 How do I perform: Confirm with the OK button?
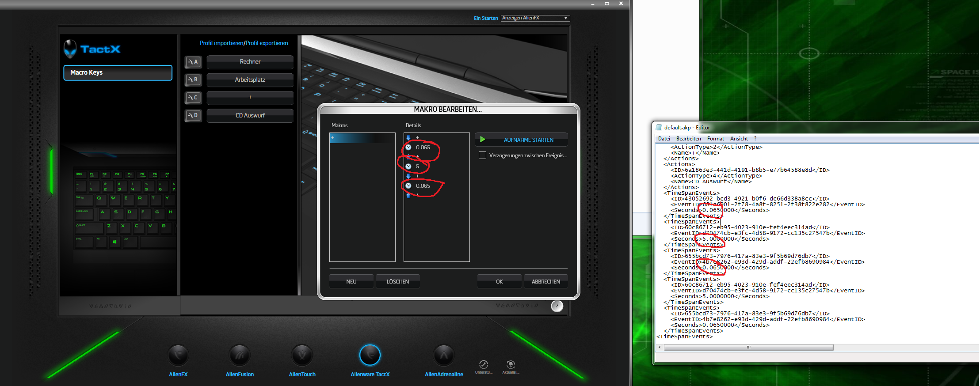(x=500, y=281)
